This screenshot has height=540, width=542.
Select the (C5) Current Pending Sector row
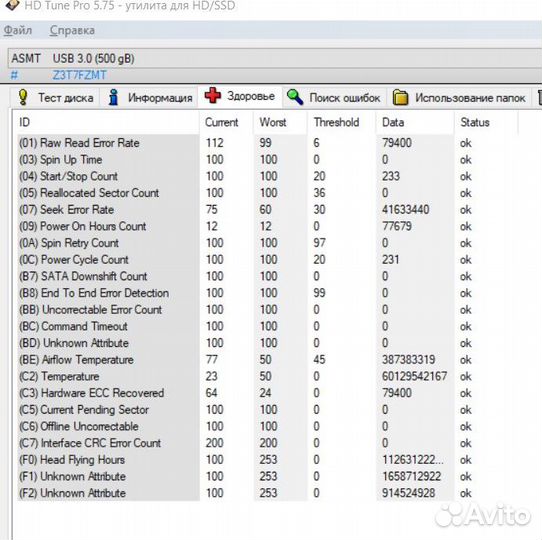268,410
